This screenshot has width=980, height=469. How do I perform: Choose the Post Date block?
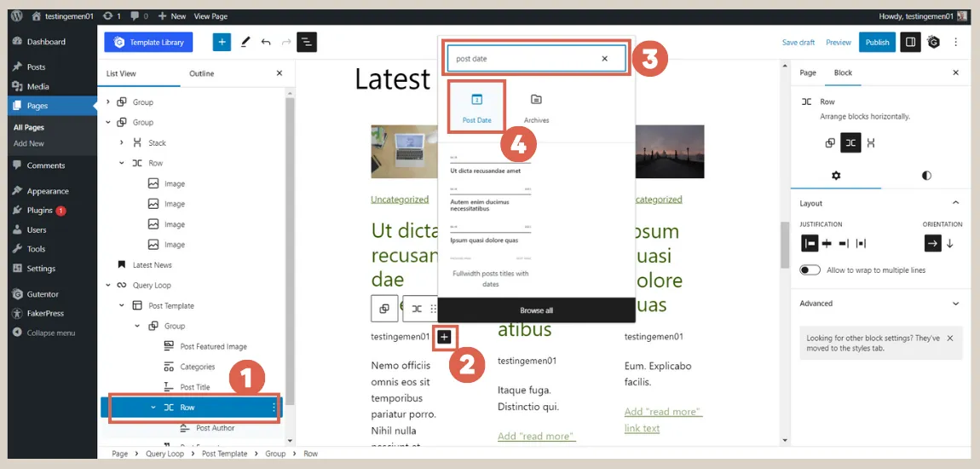tap(476, 107)
